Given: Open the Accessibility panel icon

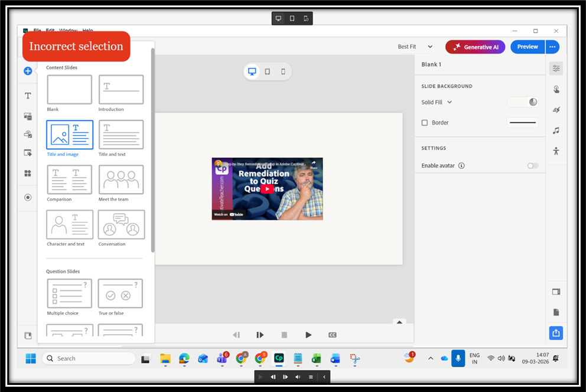Looking at the screenshot, I should pos(556,151).
